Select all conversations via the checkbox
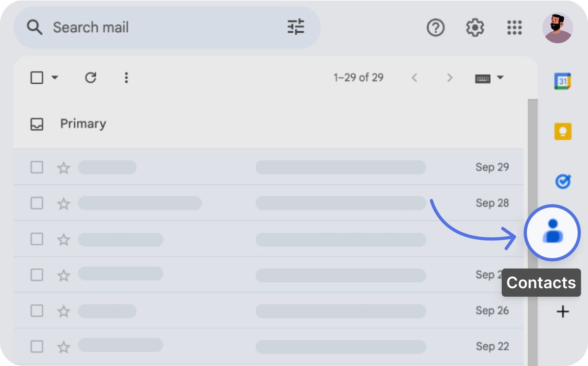 [x=36, y=78]
